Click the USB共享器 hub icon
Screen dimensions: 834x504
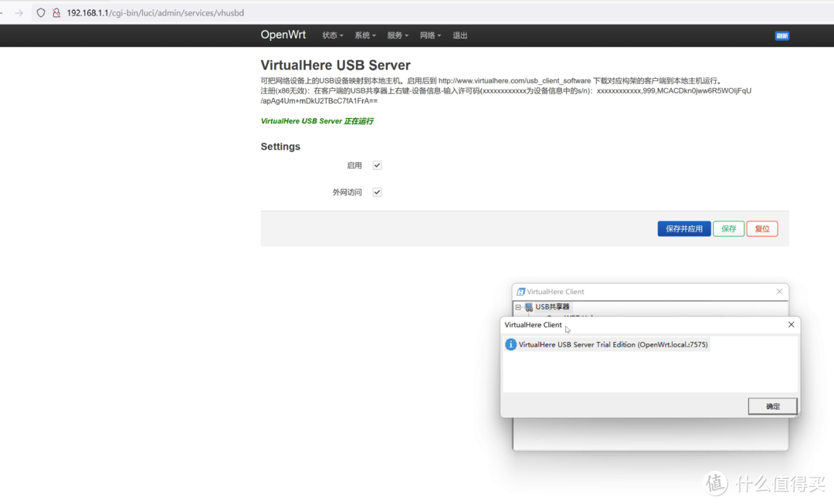pos(529,307)
